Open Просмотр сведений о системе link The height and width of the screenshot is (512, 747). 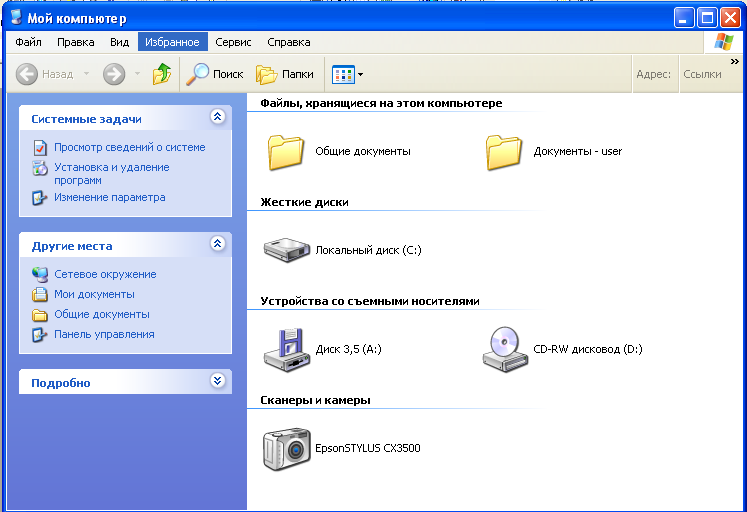[130, 147]
